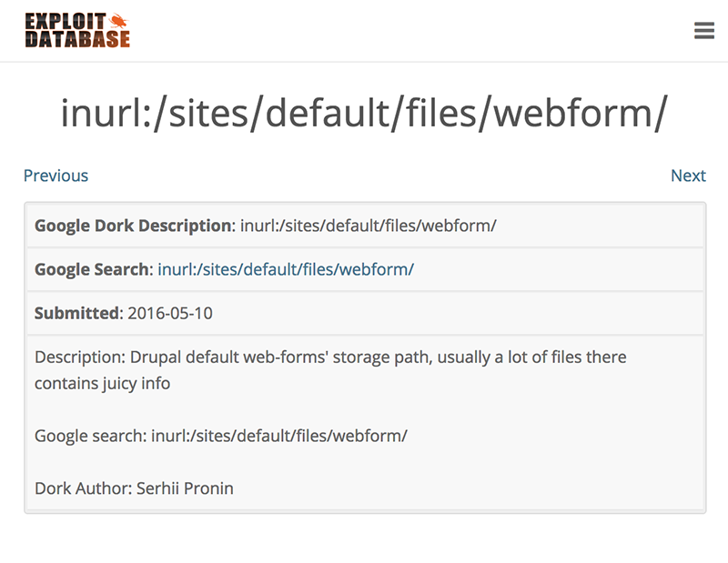Click the Dork Author Serhii Pronin line

tap(134, 488)
